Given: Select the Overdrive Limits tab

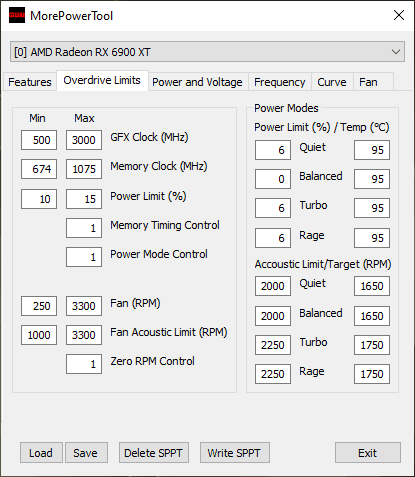Looking at the screenshot, I should coord(102,80).
